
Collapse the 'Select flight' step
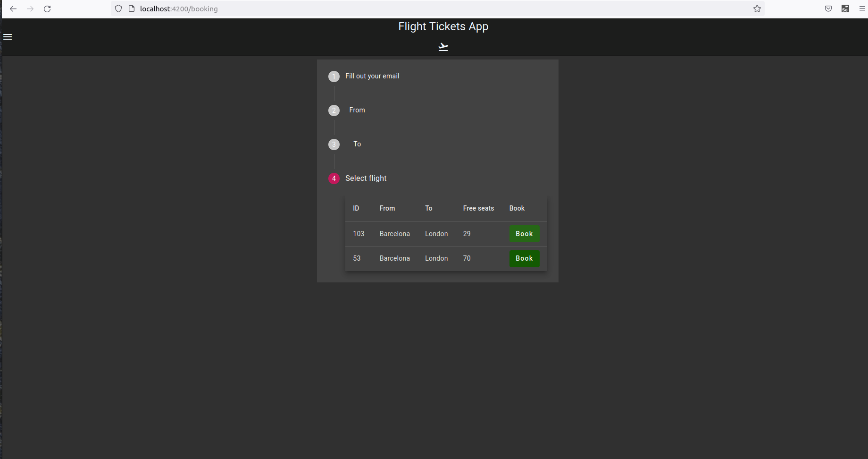point(366,178)
